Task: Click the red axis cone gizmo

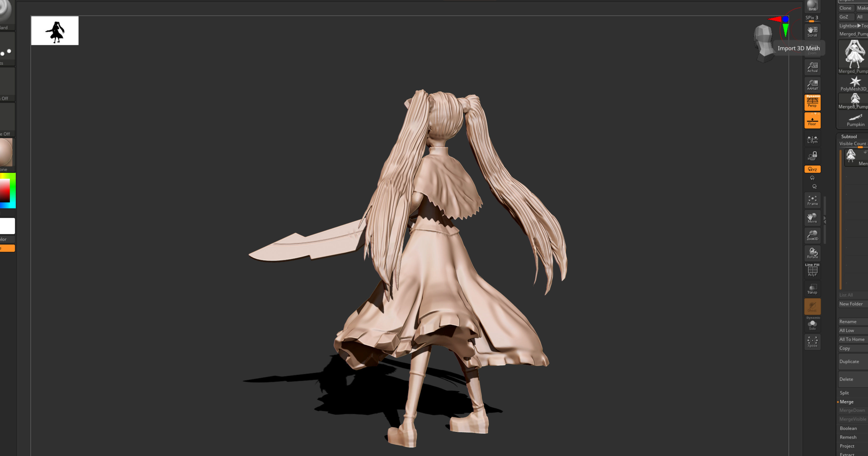Action: 775,19
